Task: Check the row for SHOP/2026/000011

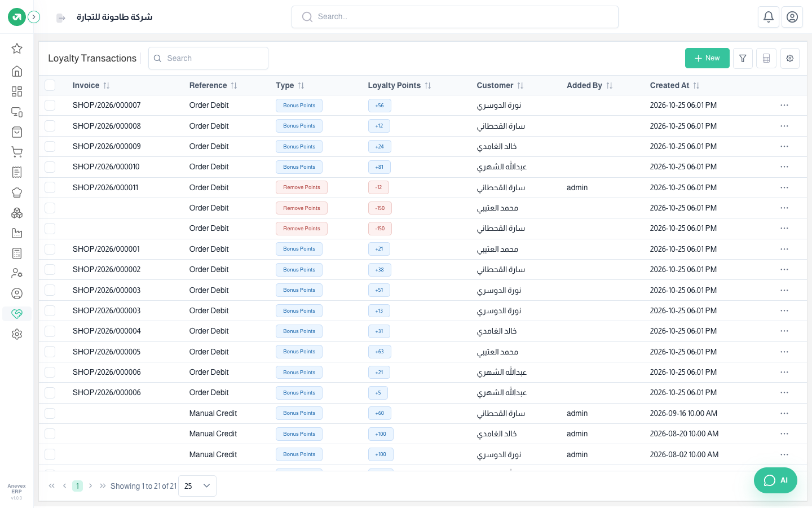Action: coord(50,187)
